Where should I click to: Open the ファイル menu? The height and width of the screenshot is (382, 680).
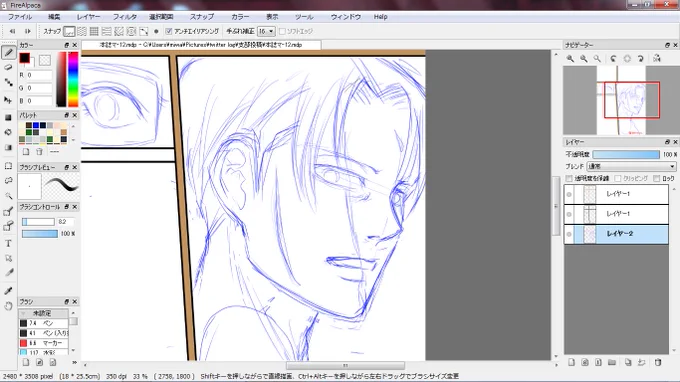tap(20, 16)
